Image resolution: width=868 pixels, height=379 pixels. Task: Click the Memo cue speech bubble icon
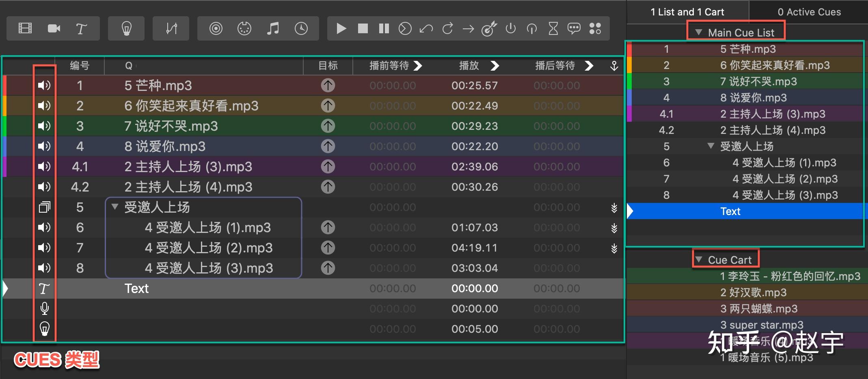click(574, 28)
